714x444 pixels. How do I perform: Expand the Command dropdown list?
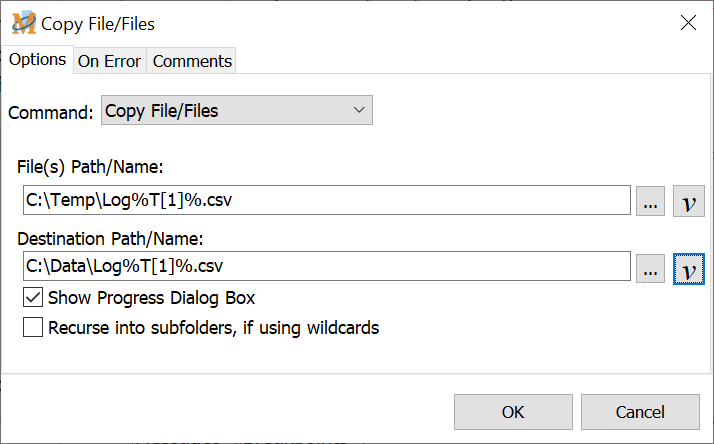click(x=359, y=110)
